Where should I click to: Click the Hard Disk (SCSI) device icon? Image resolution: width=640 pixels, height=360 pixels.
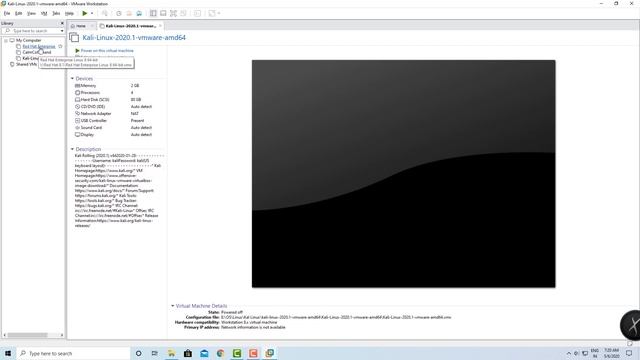pyautogui.click(x=78, y=100)
